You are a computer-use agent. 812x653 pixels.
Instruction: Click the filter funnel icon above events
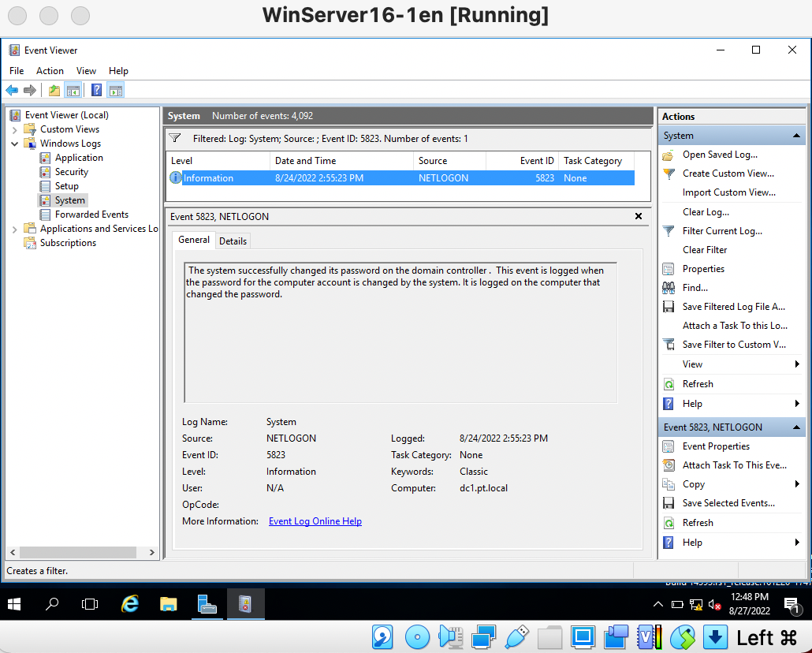pos(175,138)
